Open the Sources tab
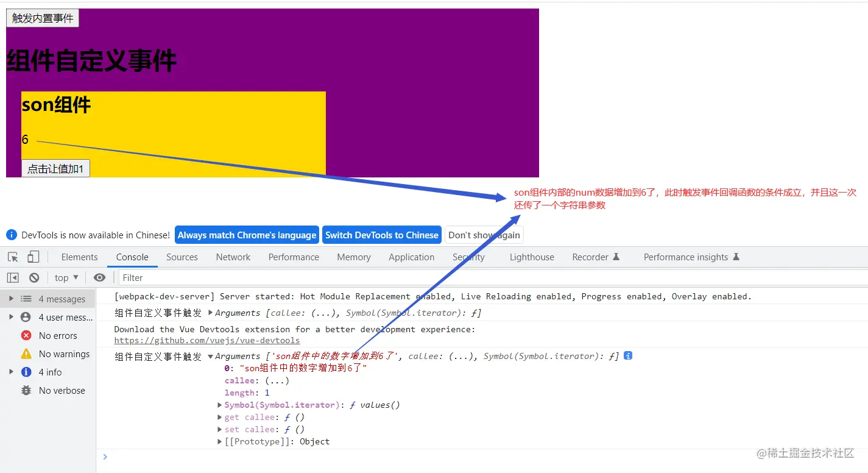Image resolution: width=868 pixels, height=473 pixels. pos(182,257)
